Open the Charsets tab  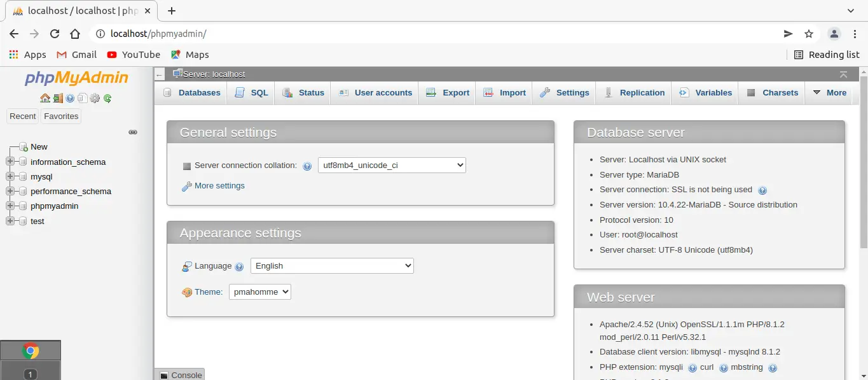tap(772, 93)
